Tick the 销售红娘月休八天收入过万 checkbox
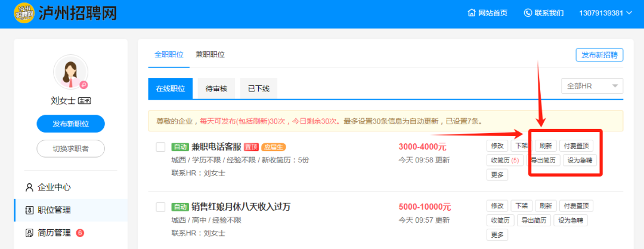The image size is (644, 249). 160,207
